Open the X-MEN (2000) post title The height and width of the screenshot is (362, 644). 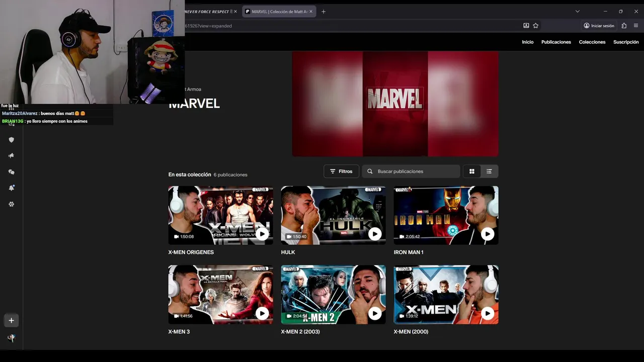(x=411, y=332)
